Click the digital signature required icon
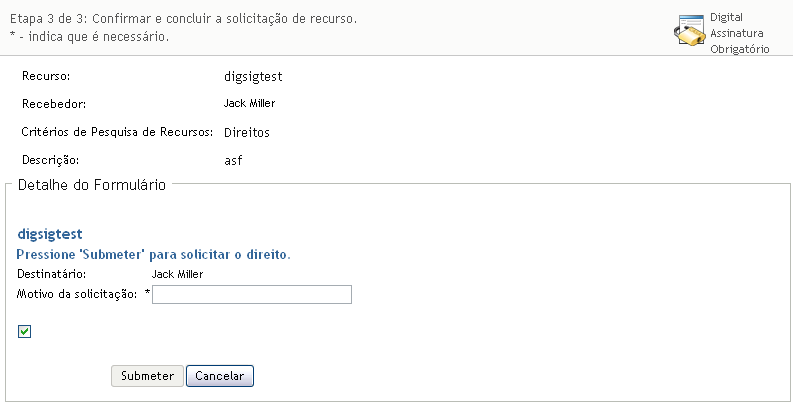The width and height of the screenshot is (793, 412). [x=691, y=32]
